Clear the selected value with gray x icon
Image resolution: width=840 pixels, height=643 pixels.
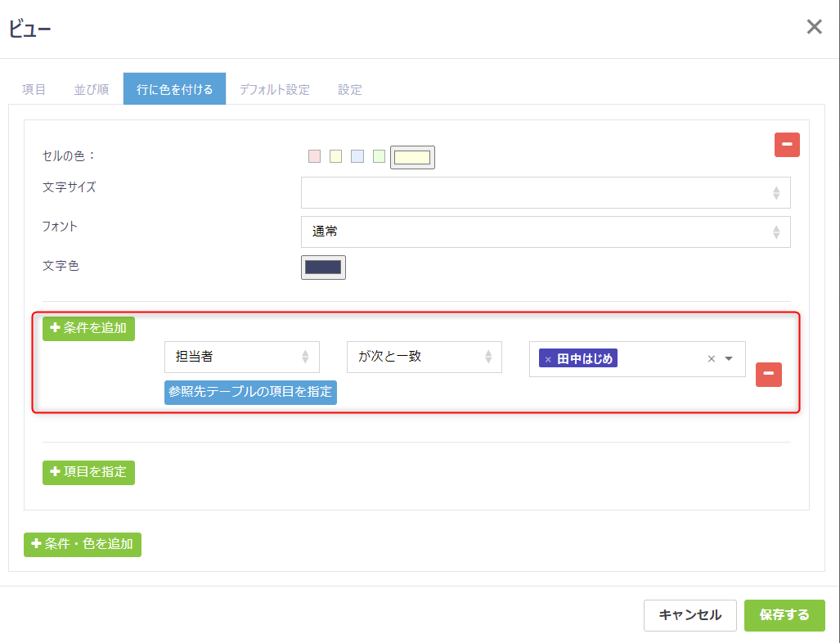point(711,358)
